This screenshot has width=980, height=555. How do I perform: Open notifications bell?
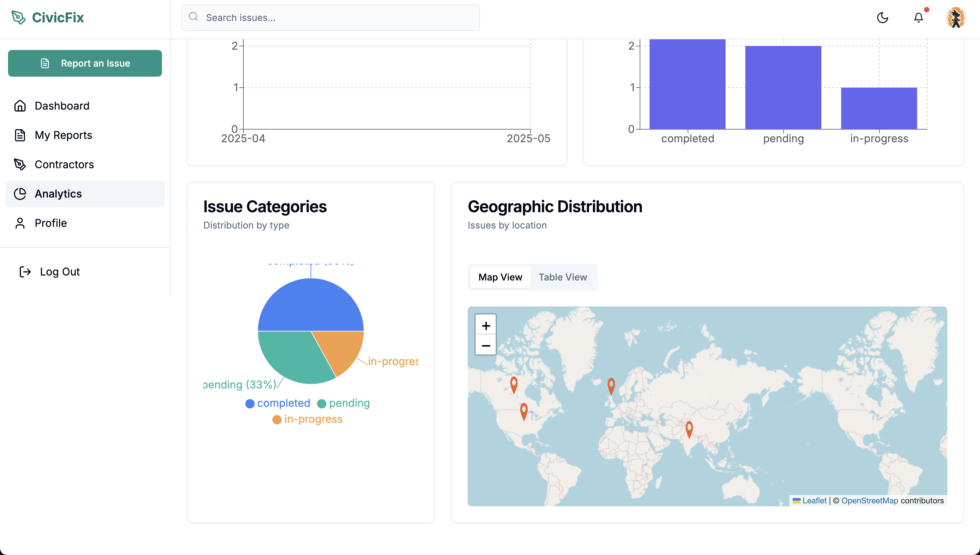click(x=918, y=18)
